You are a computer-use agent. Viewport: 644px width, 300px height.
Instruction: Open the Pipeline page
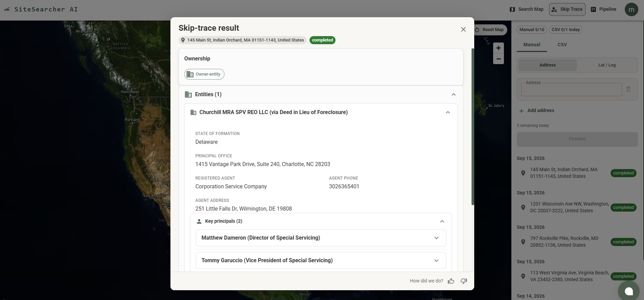pos(603,9)
